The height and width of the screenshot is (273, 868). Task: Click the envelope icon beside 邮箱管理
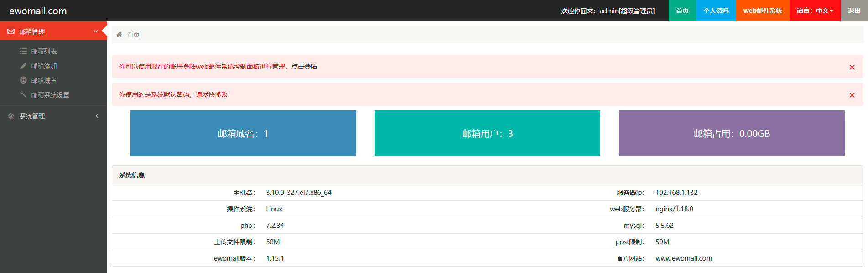11,31
